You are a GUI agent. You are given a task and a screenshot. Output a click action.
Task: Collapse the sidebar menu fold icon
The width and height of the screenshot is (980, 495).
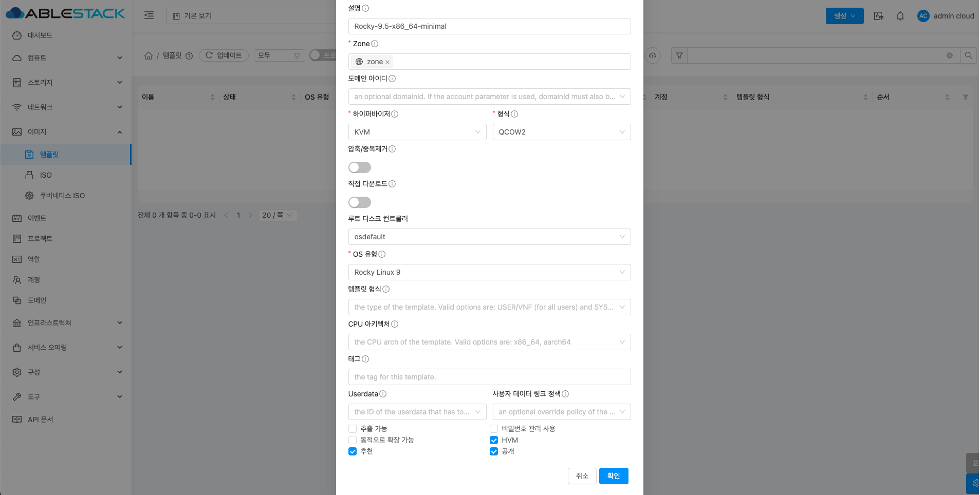point(149,15)
